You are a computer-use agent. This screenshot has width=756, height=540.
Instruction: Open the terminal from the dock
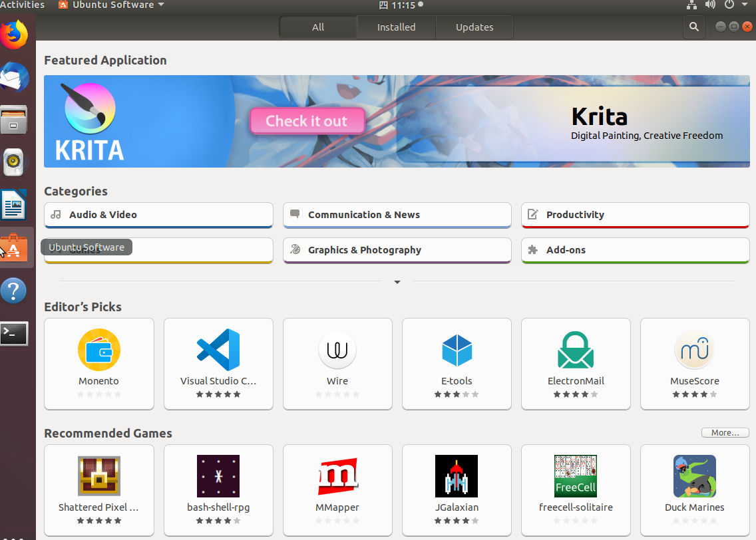pos(15,333)
